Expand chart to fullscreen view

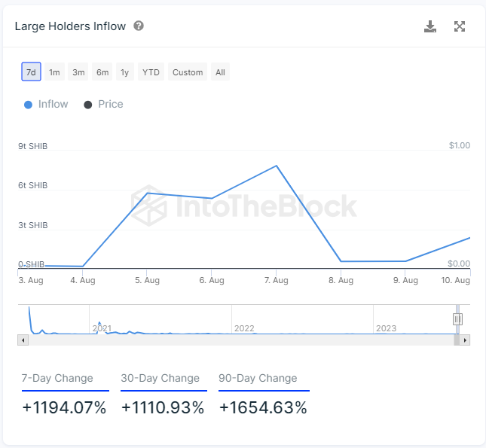tap(460, 26)
